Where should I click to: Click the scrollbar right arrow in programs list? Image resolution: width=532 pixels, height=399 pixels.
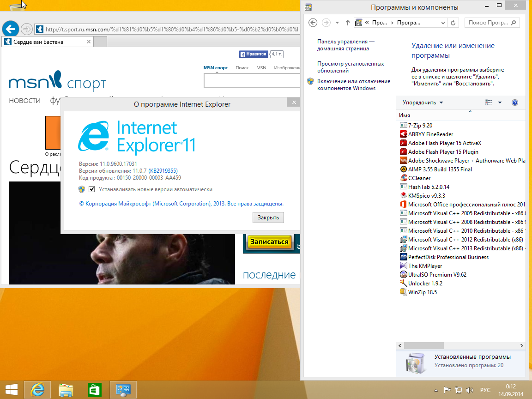522,345
